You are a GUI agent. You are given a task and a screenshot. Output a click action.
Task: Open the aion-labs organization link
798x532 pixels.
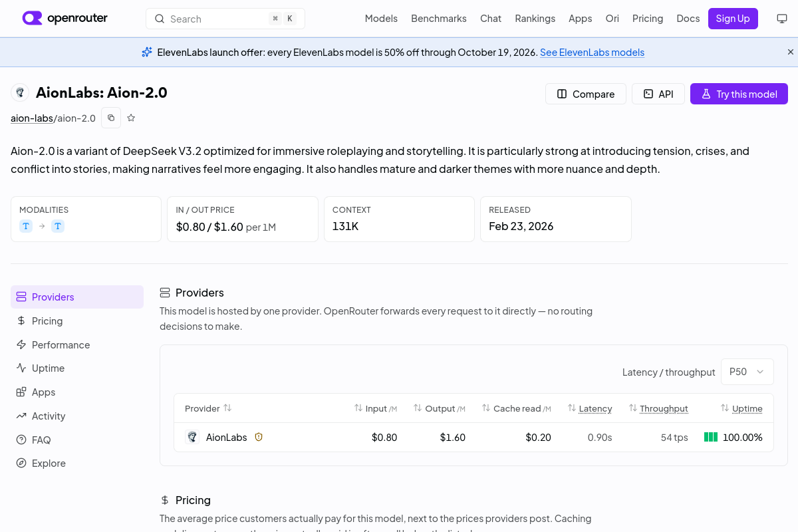tap(32, 118)
